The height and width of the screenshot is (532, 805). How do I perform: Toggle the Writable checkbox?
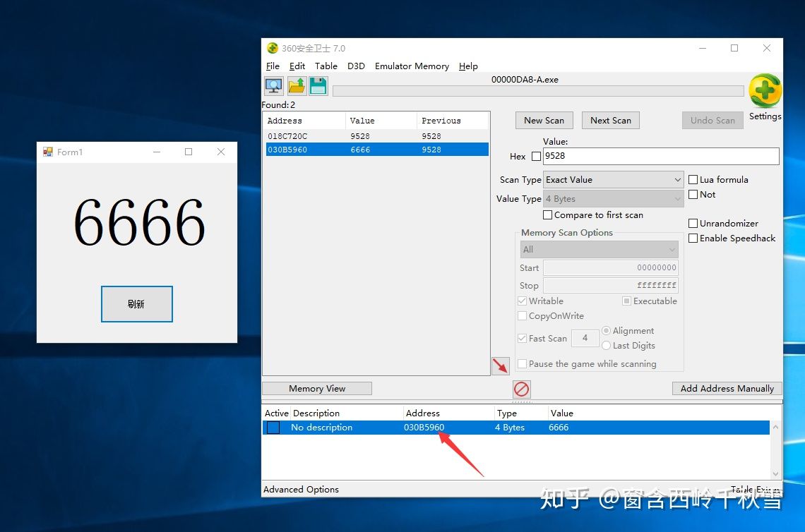click(x=522, y=301)
